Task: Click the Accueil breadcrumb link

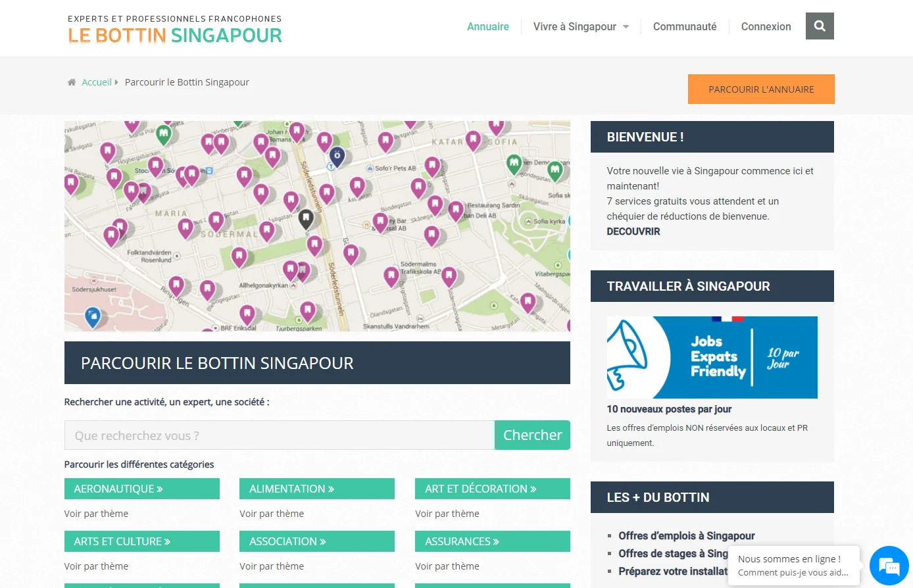Action: (x=97, y=82)
